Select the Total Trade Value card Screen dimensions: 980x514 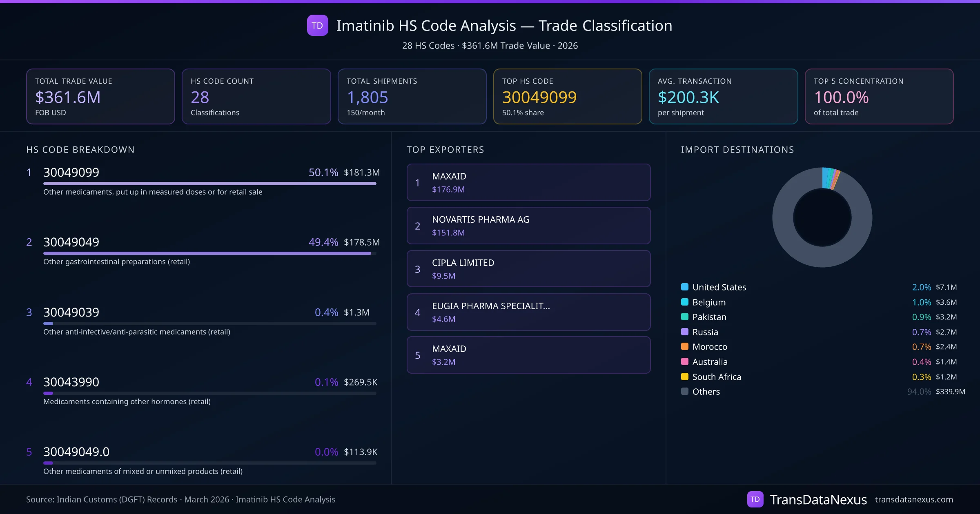[x=100, y=96]
